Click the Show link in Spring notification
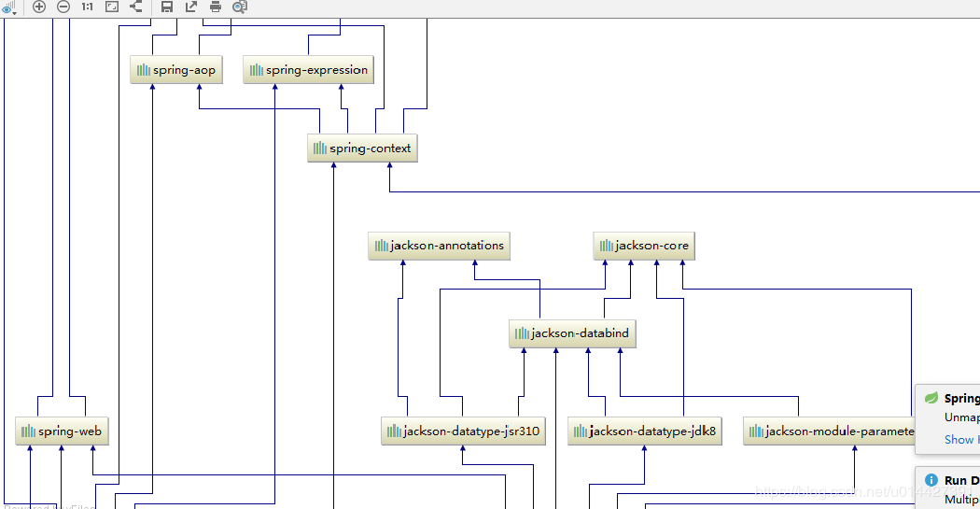 tap(960, 440)
